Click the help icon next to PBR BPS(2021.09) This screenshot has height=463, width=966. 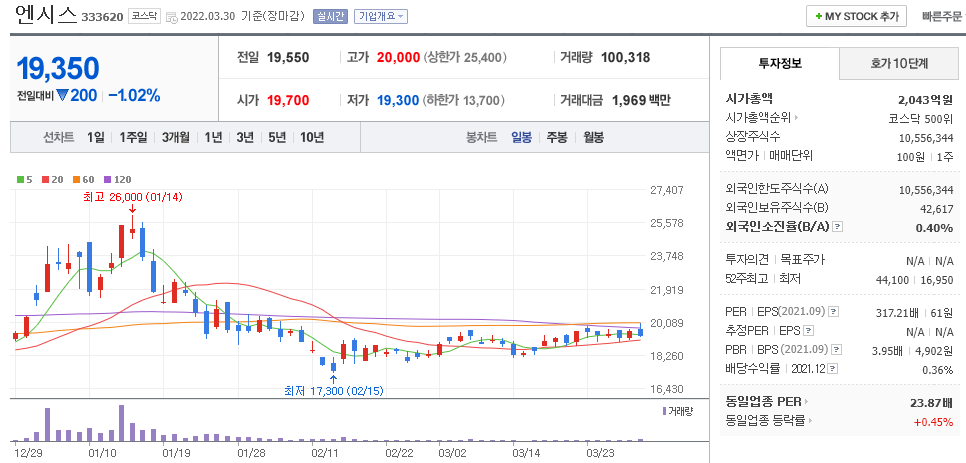[836, 350]
